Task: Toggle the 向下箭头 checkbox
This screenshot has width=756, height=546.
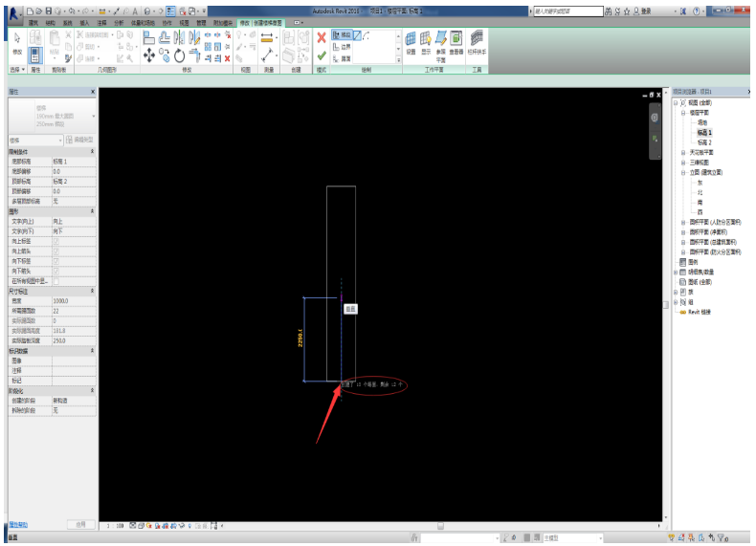Action: point(56,271)
